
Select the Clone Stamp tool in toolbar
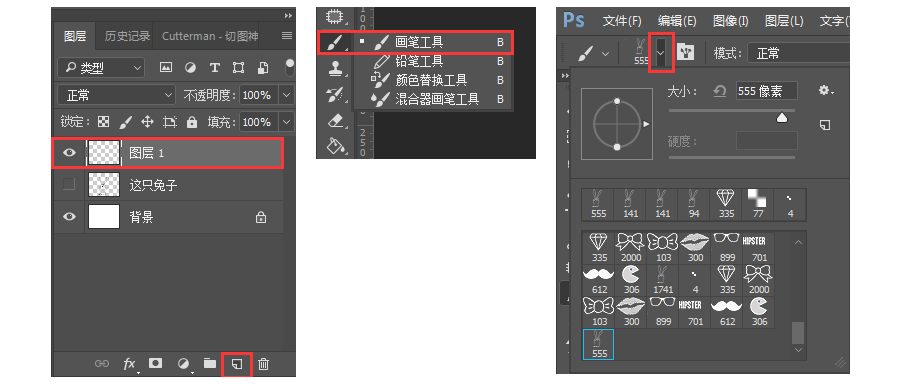pos(335,69)
